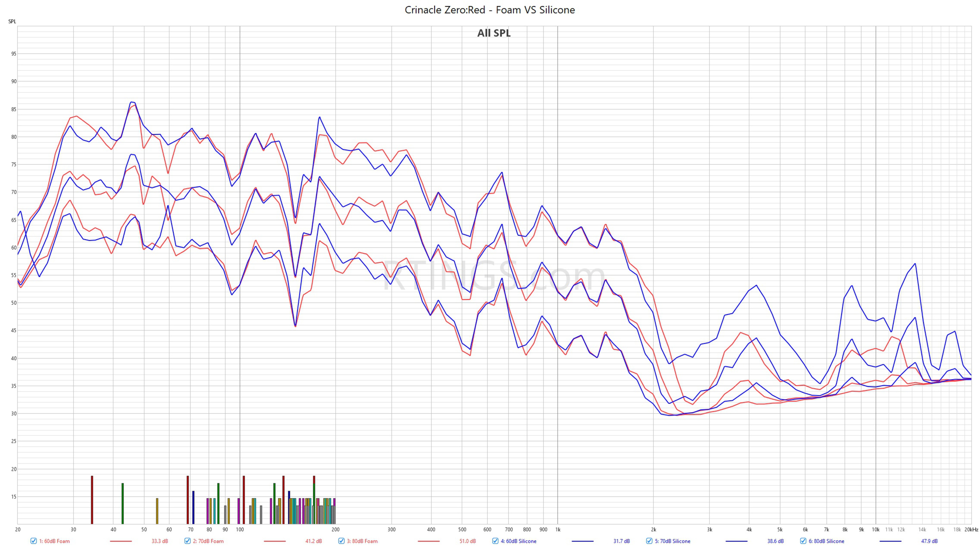Click the red line swatch for 70dB Foam
The height and width of the screenshot is (546, 980).
pyautogui.click(x=274, y=541)
